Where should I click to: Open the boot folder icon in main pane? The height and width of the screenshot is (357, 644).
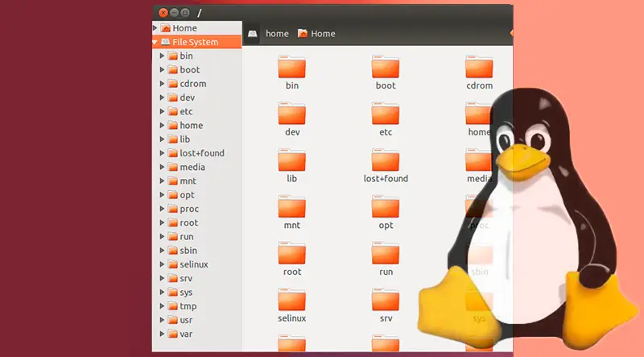pos(386,67)
